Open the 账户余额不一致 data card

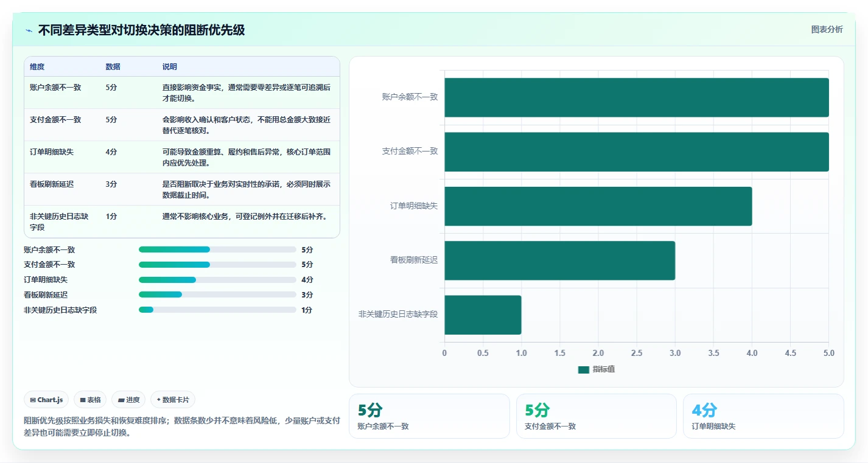pos(429,416)
